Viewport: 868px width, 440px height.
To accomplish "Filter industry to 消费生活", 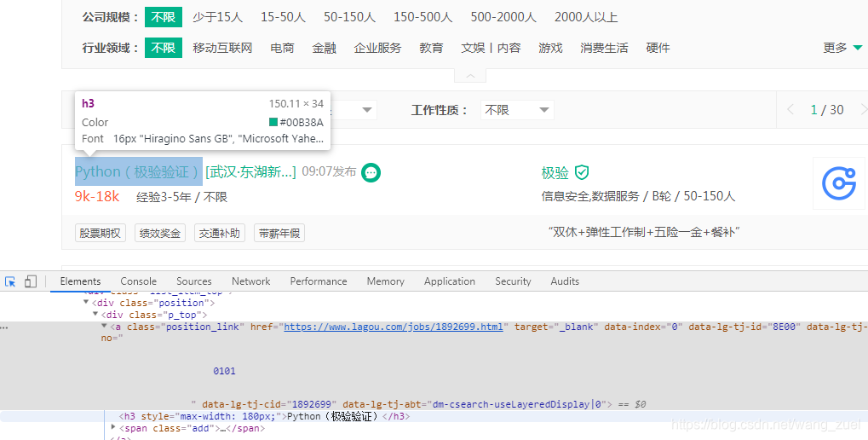I will tap(604, 48).
